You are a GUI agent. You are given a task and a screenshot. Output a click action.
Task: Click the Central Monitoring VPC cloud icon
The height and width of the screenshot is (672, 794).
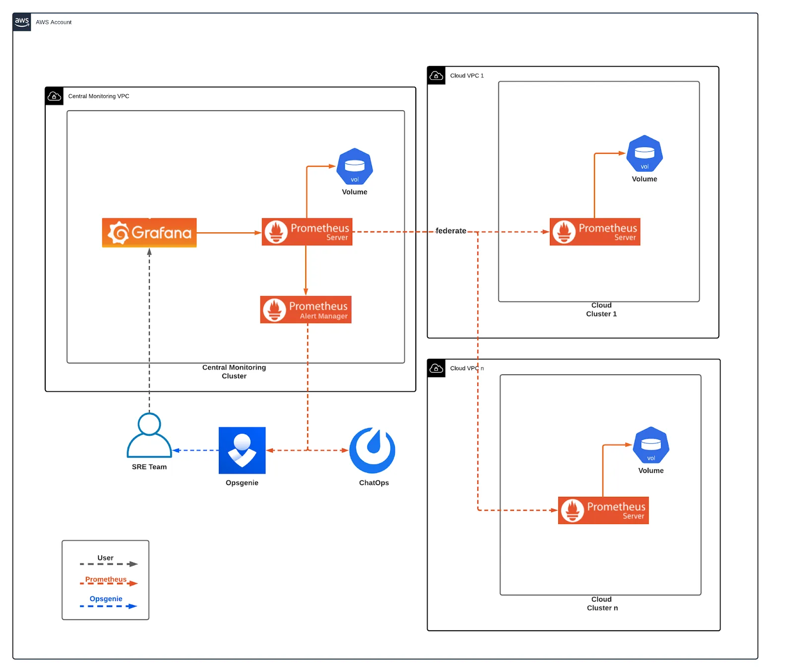54,96
